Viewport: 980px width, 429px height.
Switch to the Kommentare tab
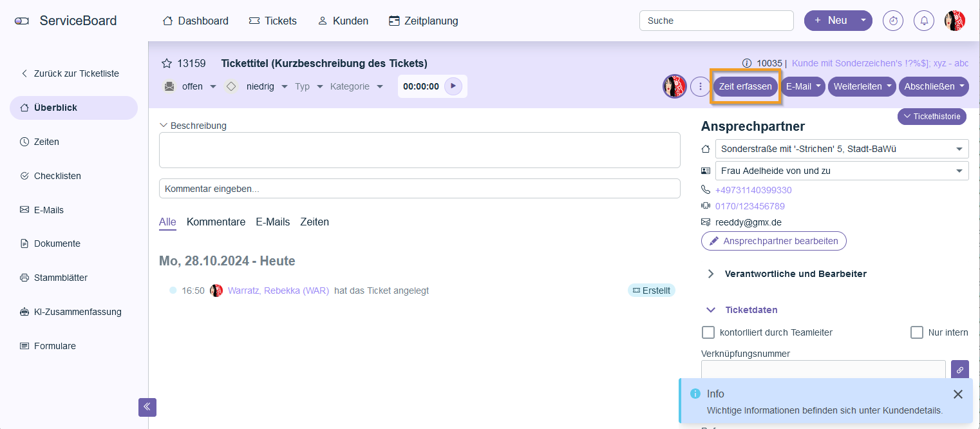(x=216, y=222)
